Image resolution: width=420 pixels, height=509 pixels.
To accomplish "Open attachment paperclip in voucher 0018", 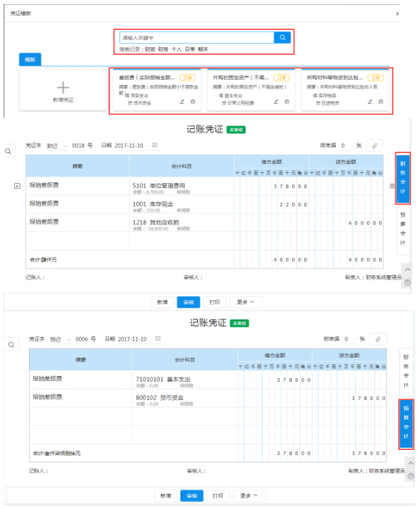I will click(x=374, y=146).
